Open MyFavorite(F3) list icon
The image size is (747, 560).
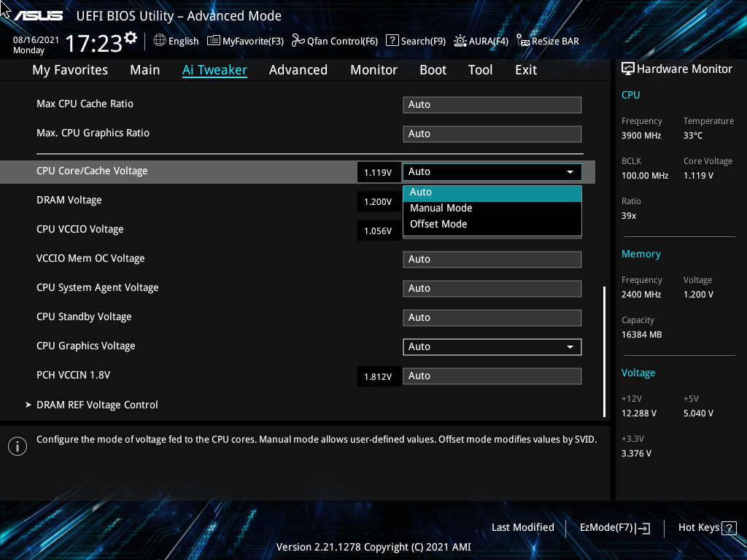point(214,41)
